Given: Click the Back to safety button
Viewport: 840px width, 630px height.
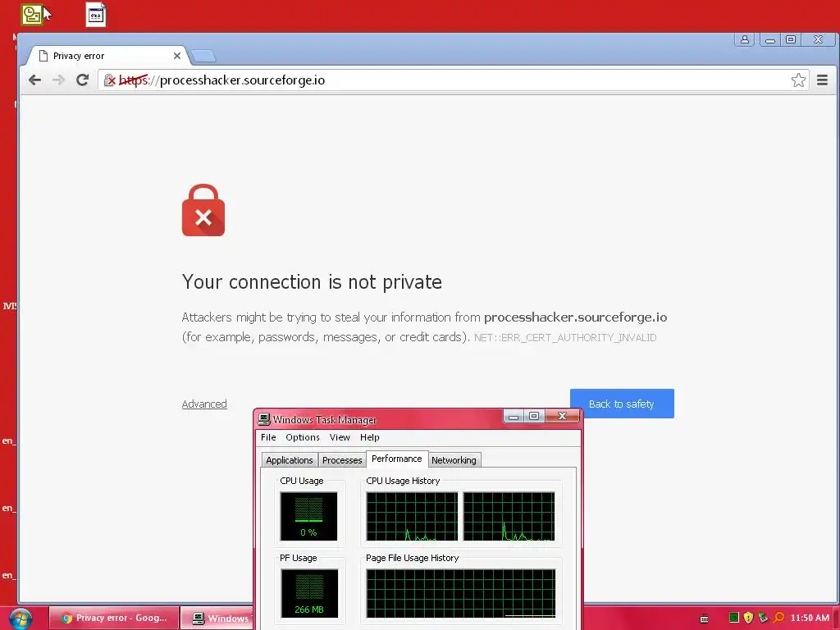Looking at the screenshot, I should (622, 404).
